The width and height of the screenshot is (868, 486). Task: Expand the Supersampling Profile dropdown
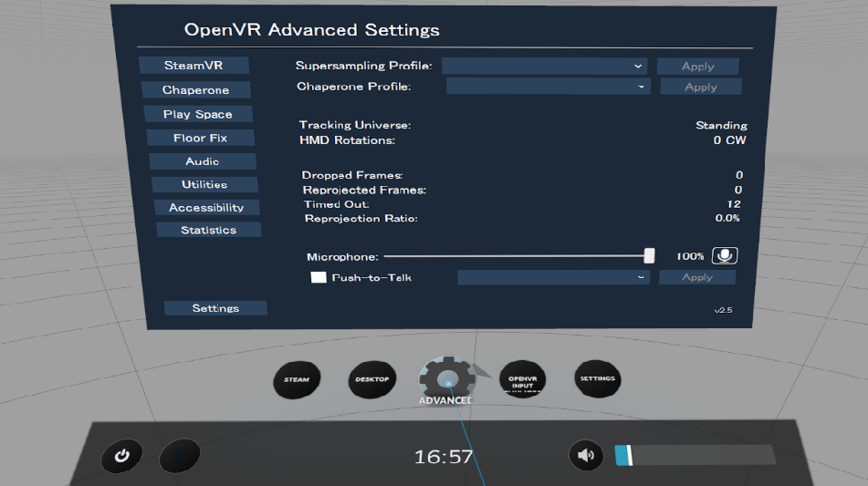click(x=544, y=66)
